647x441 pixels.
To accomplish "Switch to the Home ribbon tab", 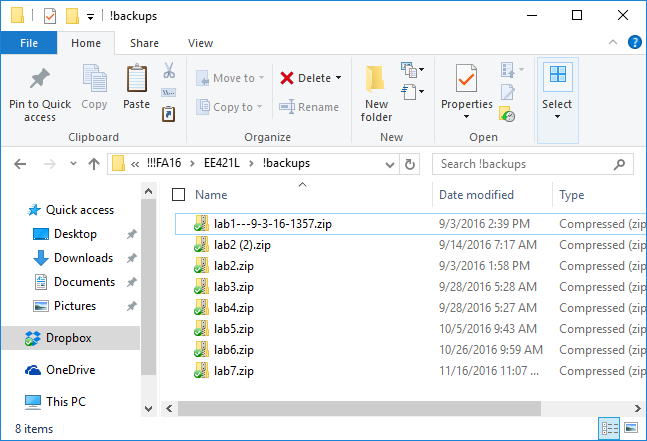I will [x=86, y=43].
